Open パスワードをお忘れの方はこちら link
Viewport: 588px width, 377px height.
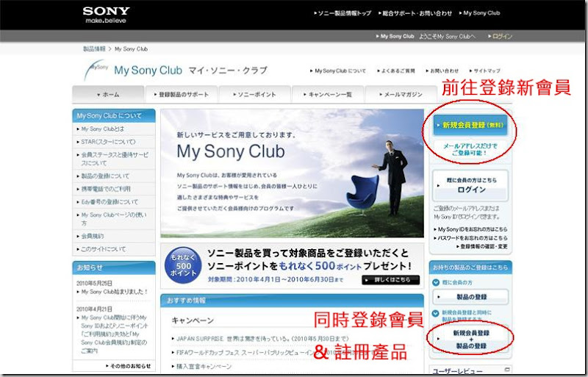[x=470, y=238]
